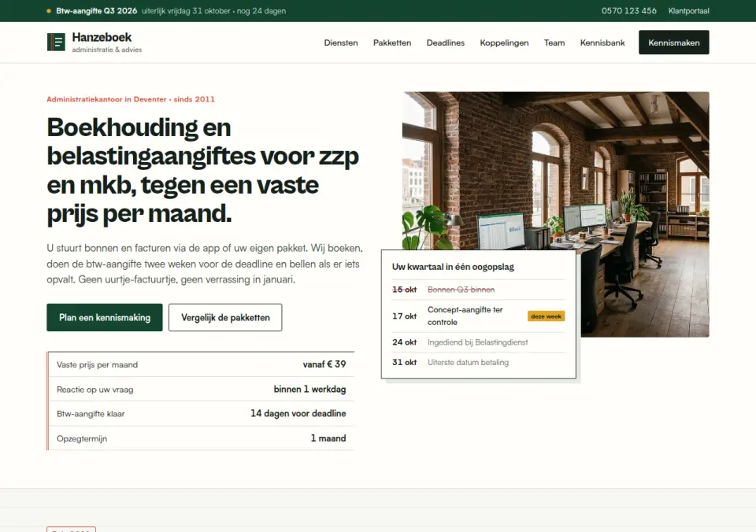Open the Klantportaal link
Viewport: 756px width, 532px height.
coord(688,10)
